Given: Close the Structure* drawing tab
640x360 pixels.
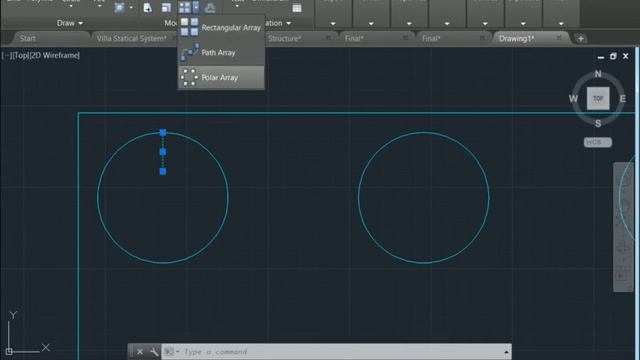Looking at the screenshot, I should click(328, 38).
